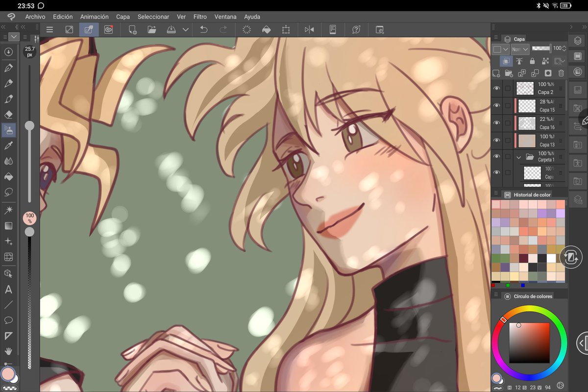Open the blending mode dropdown
This screenshot has height=392, width=588.
pos(520,49)
